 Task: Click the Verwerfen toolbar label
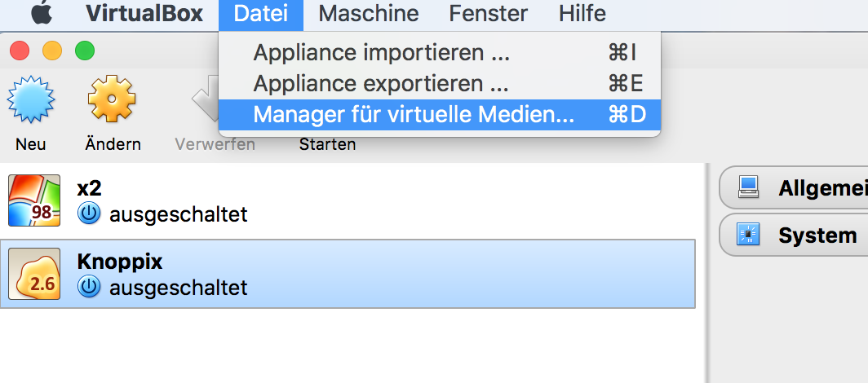(x=215, y=144)
